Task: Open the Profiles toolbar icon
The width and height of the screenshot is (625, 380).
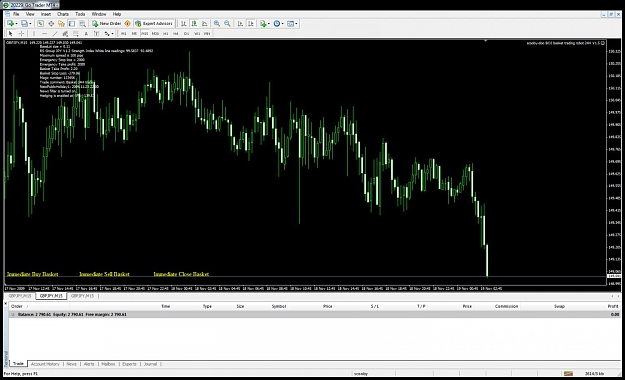Action: tap(24, 24)
